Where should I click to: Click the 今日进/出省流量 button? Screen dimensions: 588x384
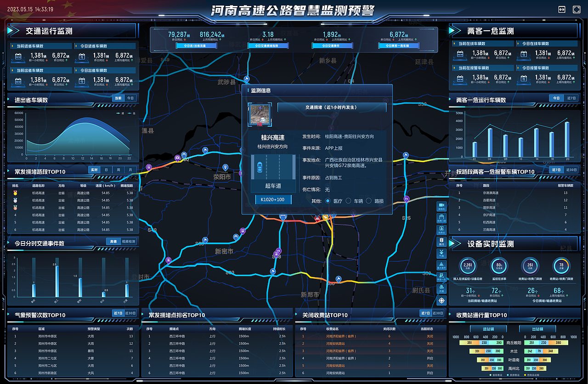197,46
